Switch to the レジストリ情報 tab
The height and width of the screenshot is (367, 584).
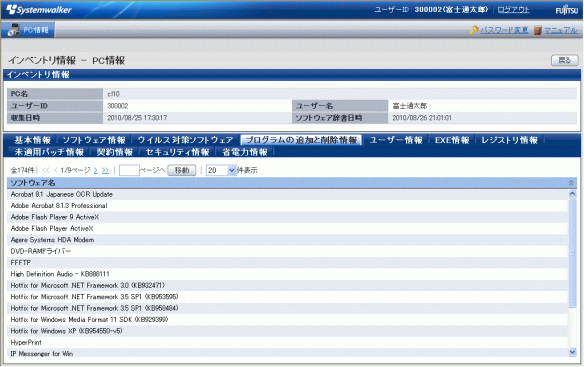pyautogui.click(x=509, y=140)
